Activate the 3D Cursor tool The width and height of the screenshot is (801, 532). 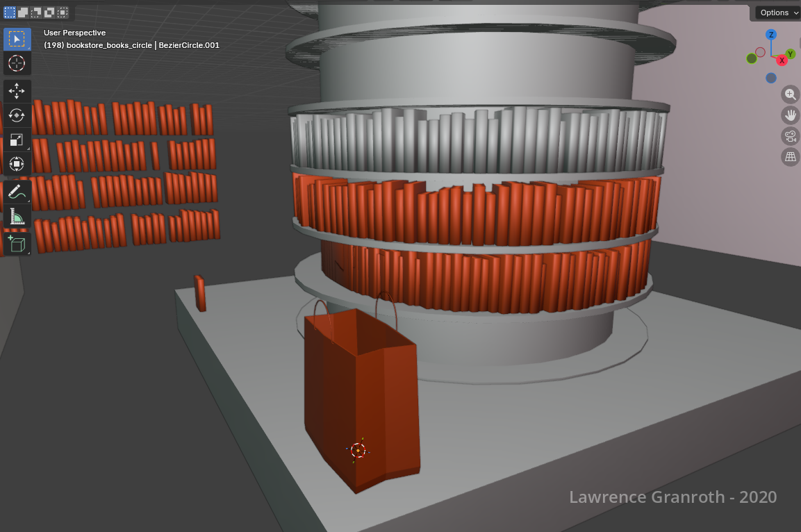[x=17, y=63]
